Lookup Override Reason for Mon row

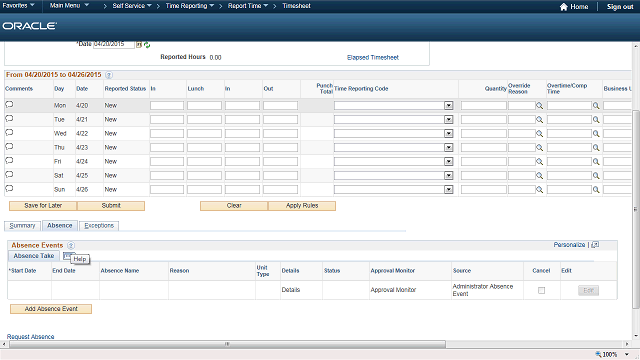(540, 106)
